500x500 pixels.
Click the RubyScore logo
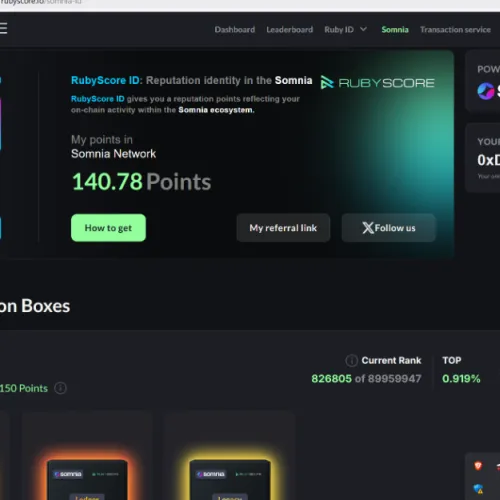coord(377,82)
